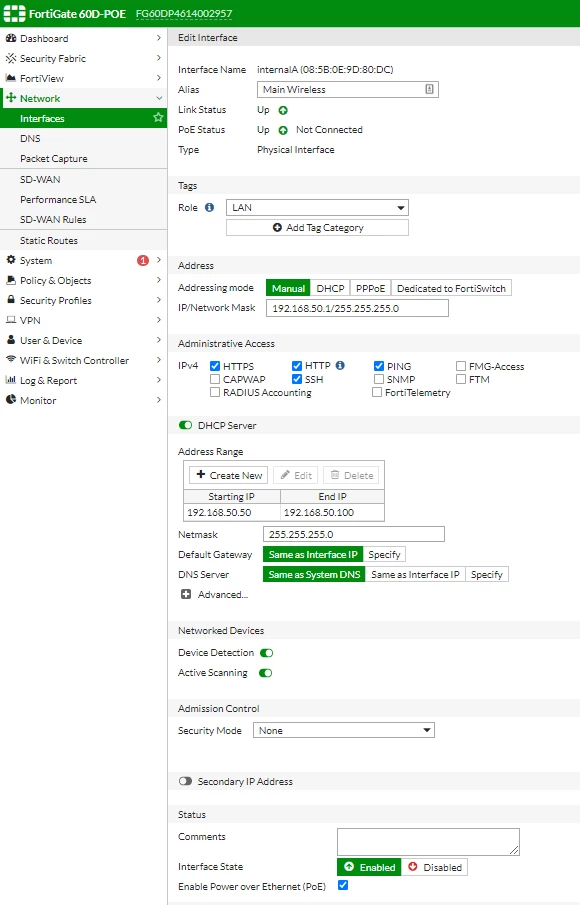Uncheck the PING access checkbox

[x=379, y=366]
